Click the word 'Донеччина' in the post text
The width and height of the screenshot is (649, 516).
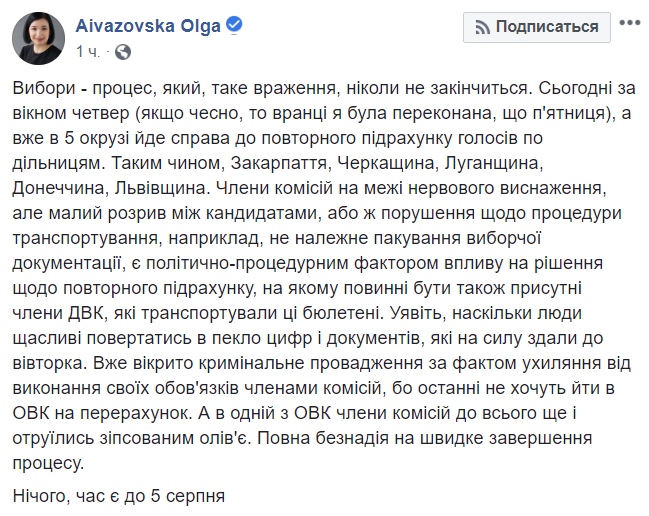58,188
